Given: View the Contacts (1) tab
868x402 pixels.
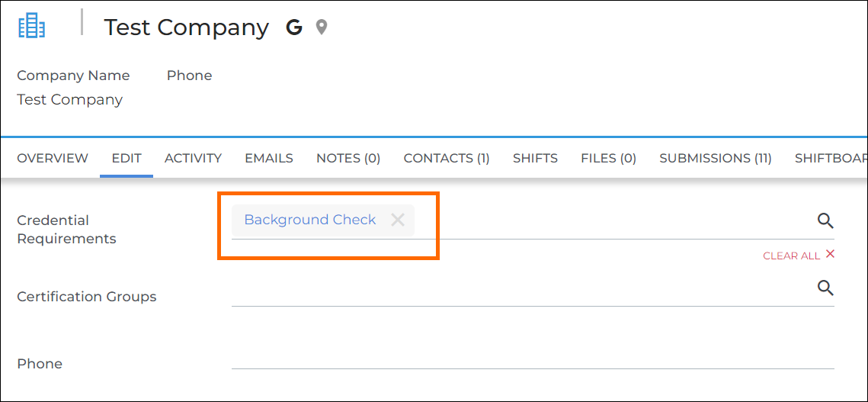Looking at the screenshot, I should (447, 159).
